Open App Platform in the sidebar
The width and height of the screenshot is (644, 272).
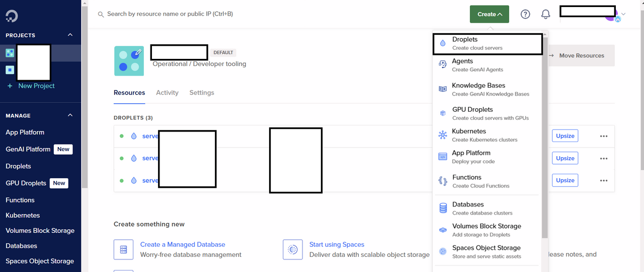[x=25, y=132]
